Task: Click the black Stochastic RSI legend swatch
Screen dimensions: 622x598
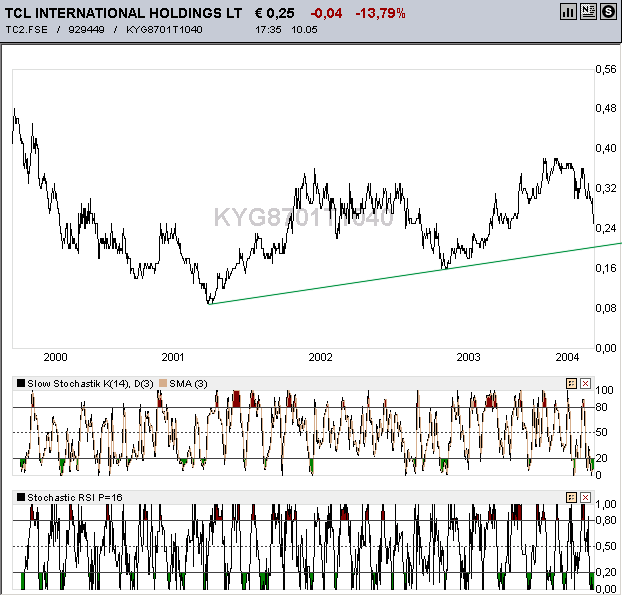Action: 21,497
